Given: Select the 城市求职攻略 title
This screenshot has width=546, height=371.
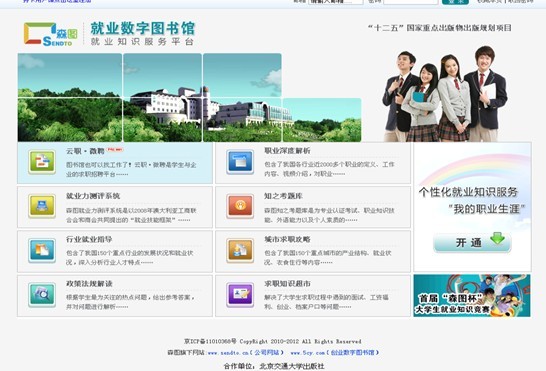Looking at the screenshot, I should (x=287, y=239).
